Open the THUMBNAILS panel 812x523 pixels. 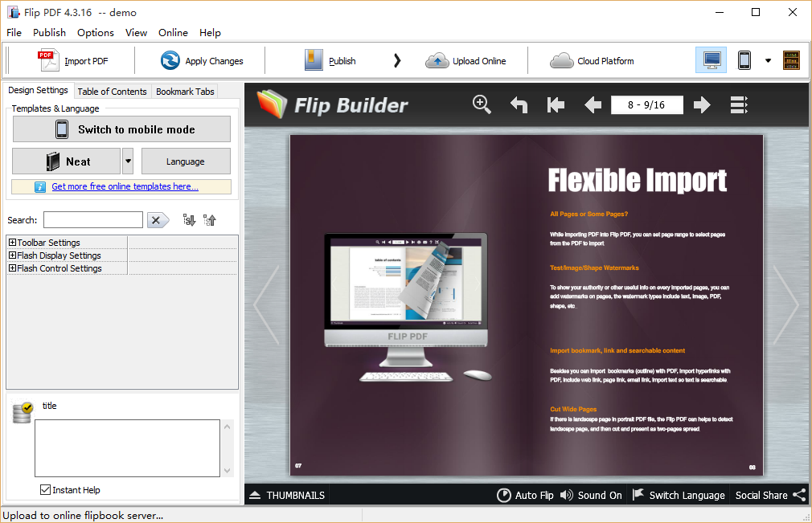coord(287,495)
